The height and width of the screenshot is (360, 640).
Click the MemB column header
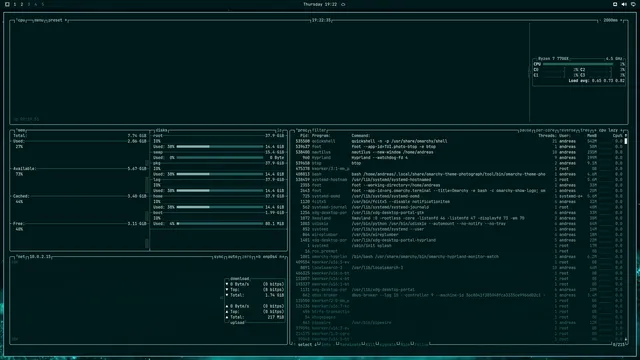point(592,136)
